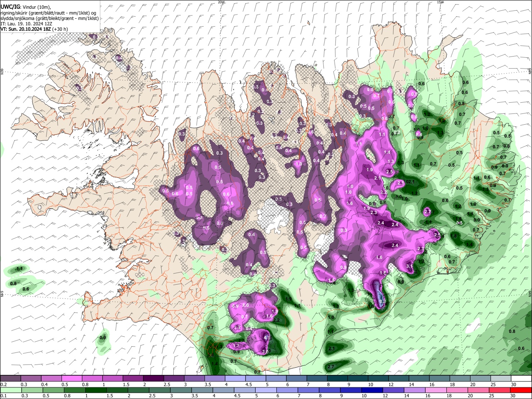The image size is (532, 399).
Task: Select light periwinkle swatch between 4 and 4.5
Action: coord(235,379)
